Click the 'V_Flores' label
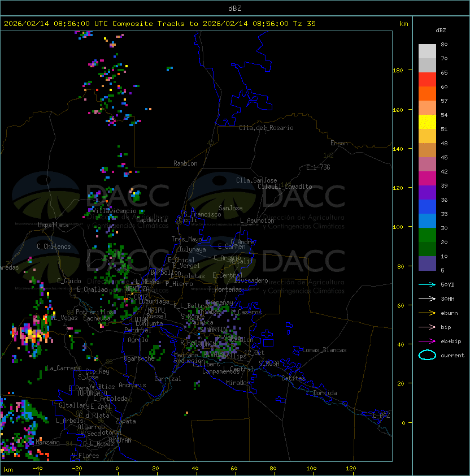Viewport: 470px width, 476px height. (x=85, y=456)
